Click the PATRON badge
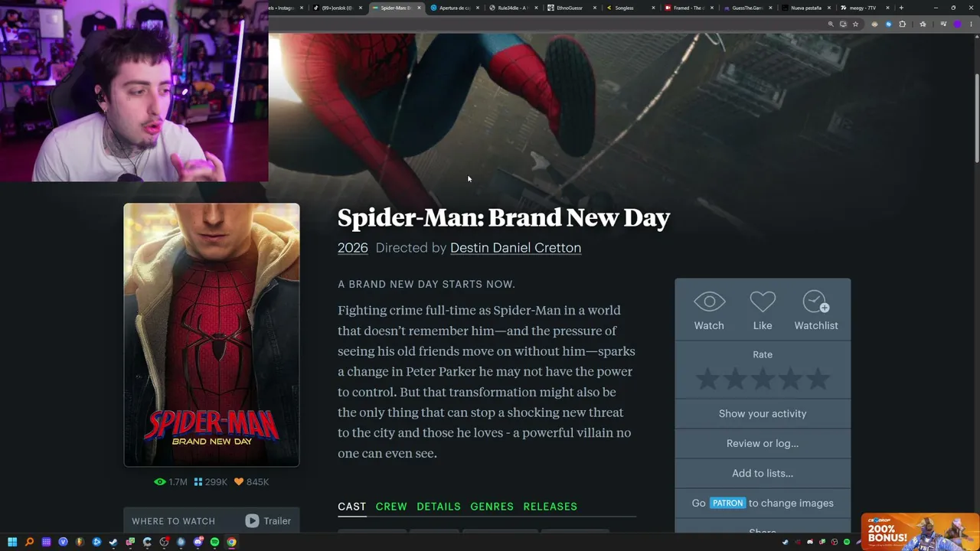The width and height of the screenshot is (980, 551). click(x=727, y=503)
